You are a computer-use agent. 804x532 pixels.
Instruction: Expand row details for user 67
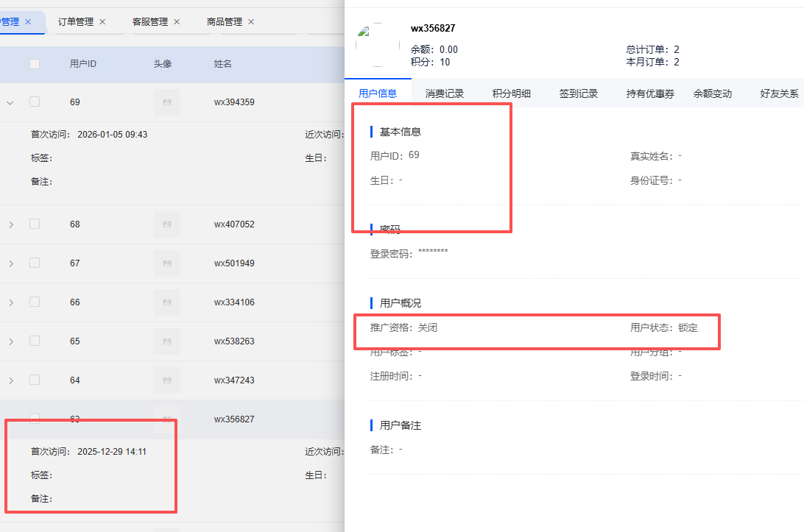(10, 263)
